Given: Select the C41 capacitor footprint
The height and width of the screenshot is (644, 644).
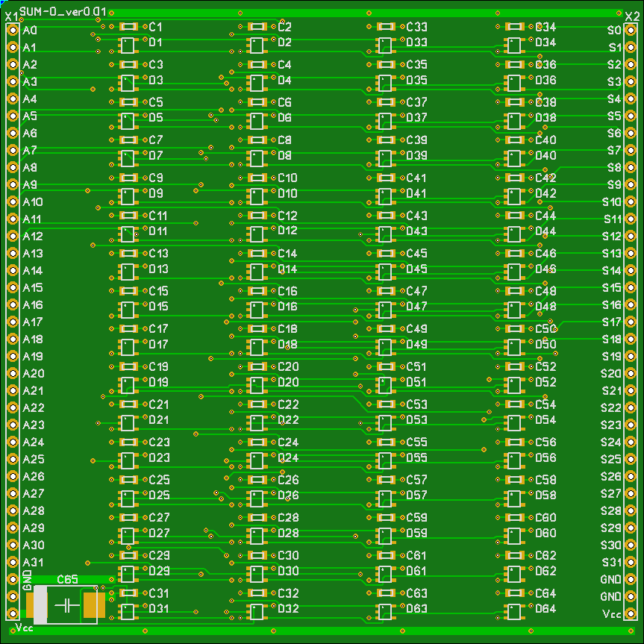Looking at the screenshot, I should tap(386, 178).
